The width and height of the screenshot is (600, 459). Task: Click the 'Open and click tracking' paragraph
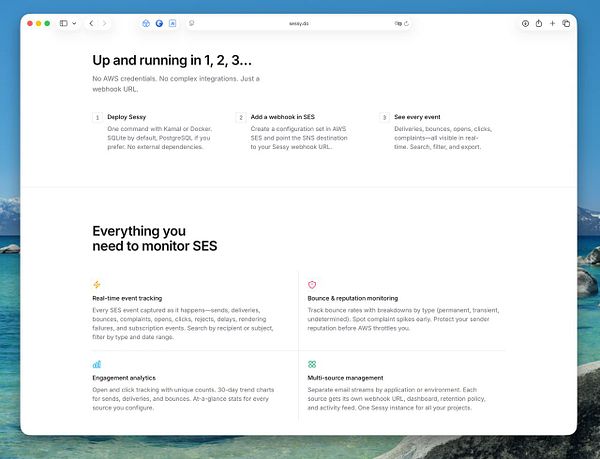183,399
